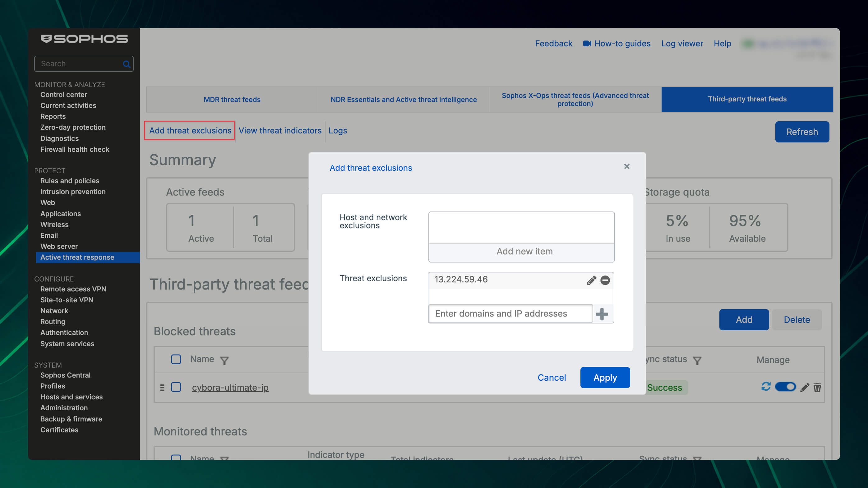
Task: Edit the 13.224.59.46 exclusion entry
Action: 591,280
